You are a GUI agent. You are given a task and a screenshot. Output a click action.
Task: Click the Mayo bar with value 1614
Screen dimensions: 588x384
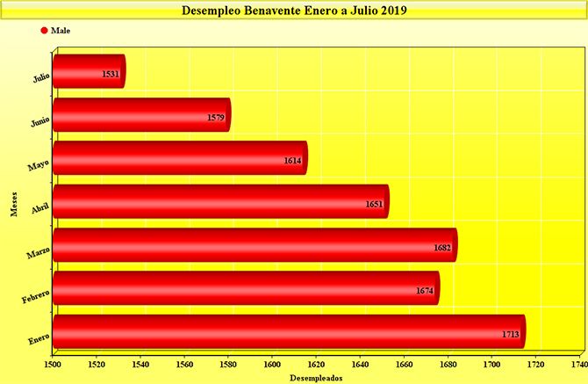pyautogui.click(x=179, y=158)
